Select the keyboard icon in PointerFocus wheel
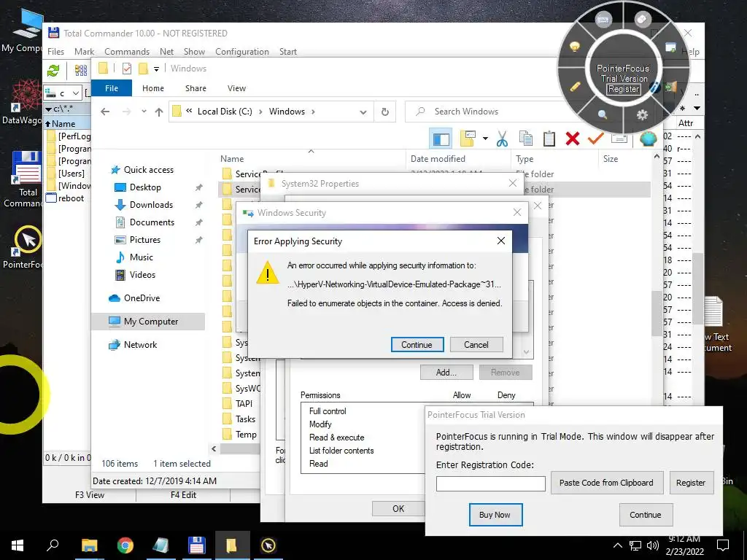747x560 pixels. point(603,20)
